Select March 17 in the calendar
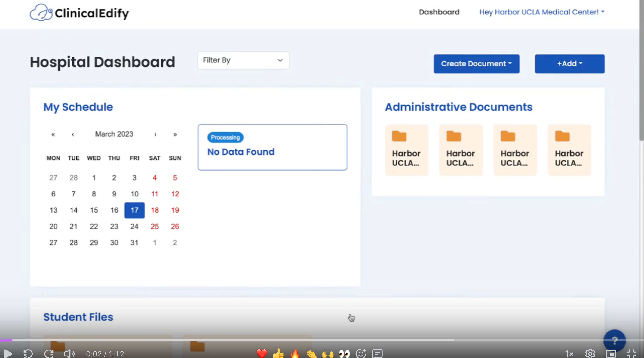Image resolution: width=644 pixels, height=358 pixels. (134, 210)
